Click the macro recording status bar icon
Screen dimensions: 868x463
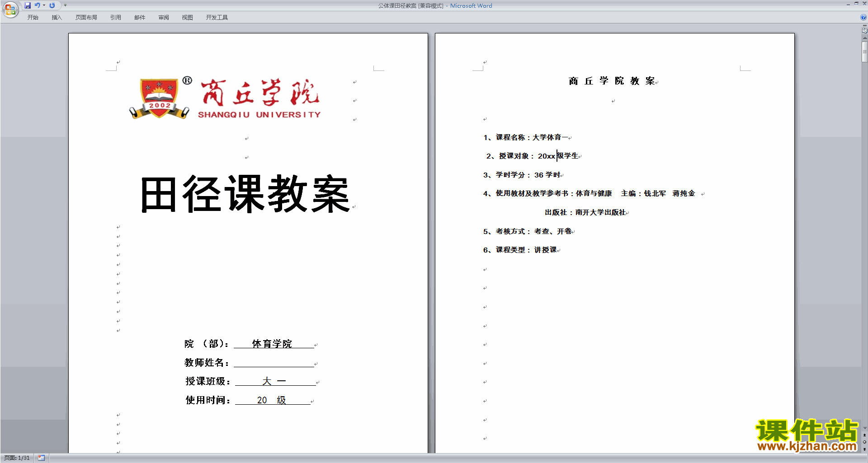tap(42, 458)
